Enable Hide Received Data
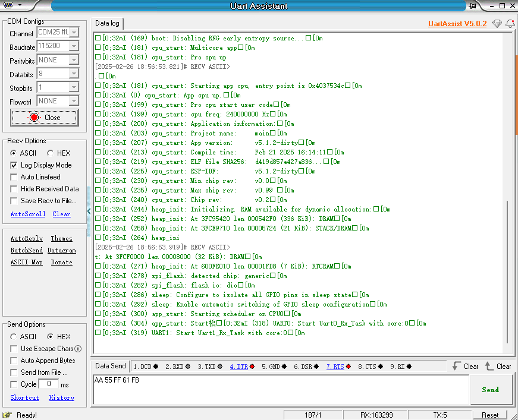This screenshot has width=518, height=420. coord(14,189)
